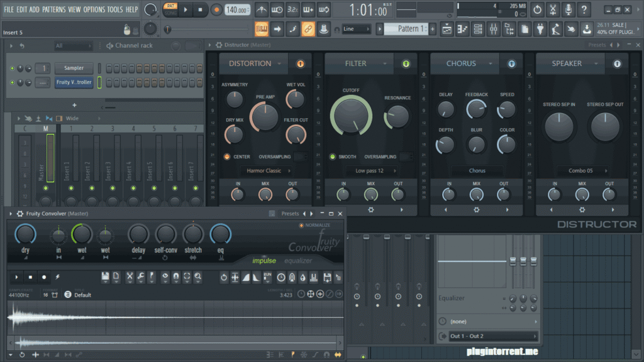
Task: Open the TOOLS menu
Action: (x=114, y=9)
